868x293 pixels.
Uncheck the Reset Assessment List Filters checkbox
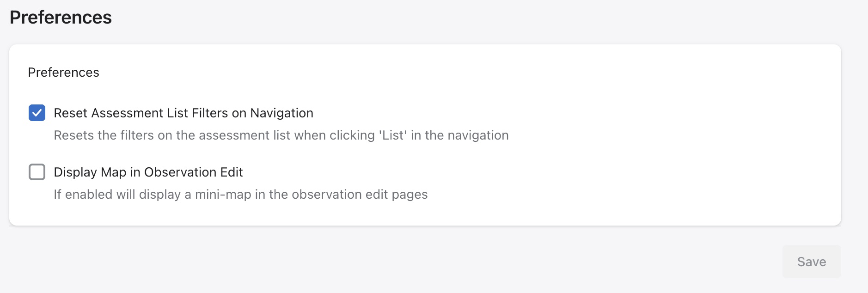(37, 113)
